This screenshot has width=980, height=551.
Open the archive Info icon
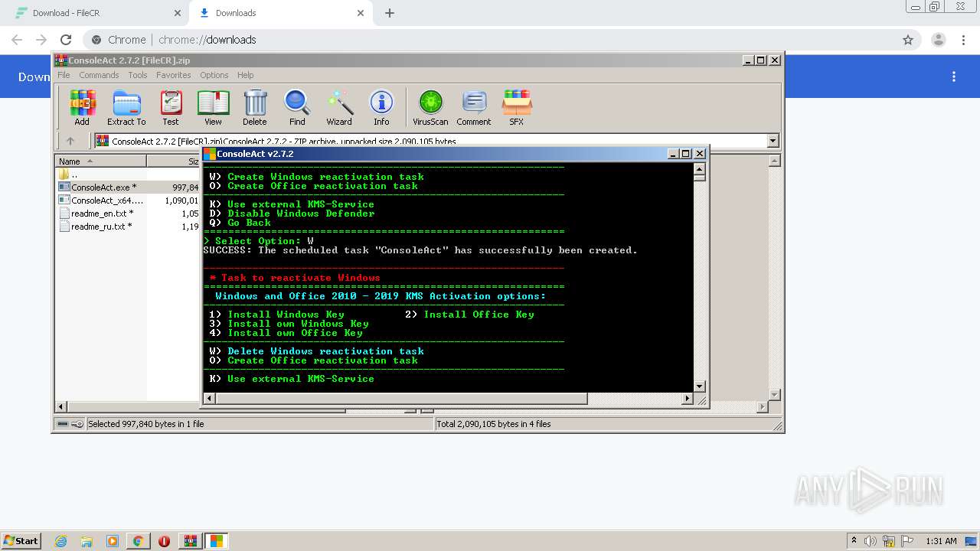(381, 108)
